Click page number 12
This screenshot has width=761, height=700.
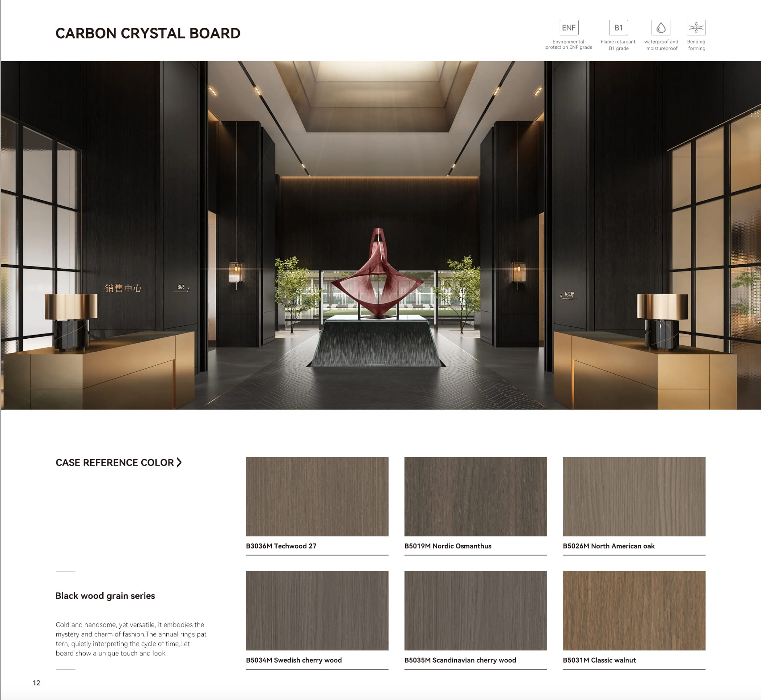click(x=36, y=683)
